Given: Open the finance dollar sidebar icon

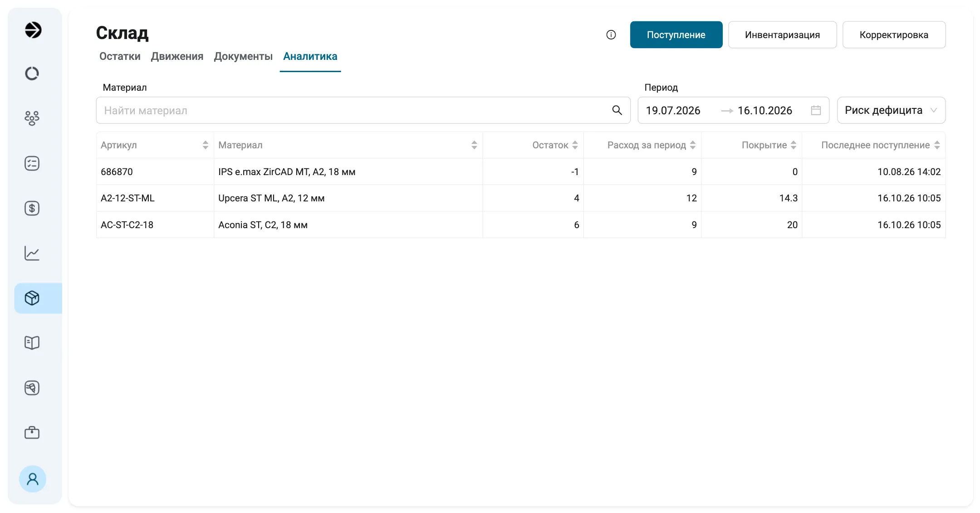Looking at the screenshot, I should coord(32,208).
